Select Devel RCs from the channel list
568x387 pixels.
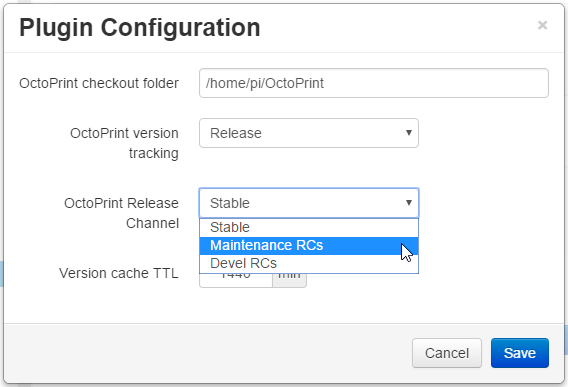[309, 263]
